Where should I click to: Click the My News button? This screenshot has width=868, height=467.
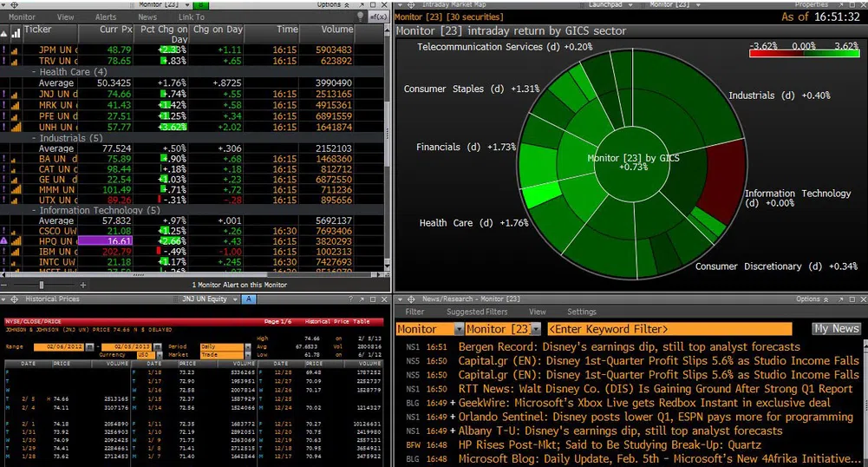pos(836,329)
